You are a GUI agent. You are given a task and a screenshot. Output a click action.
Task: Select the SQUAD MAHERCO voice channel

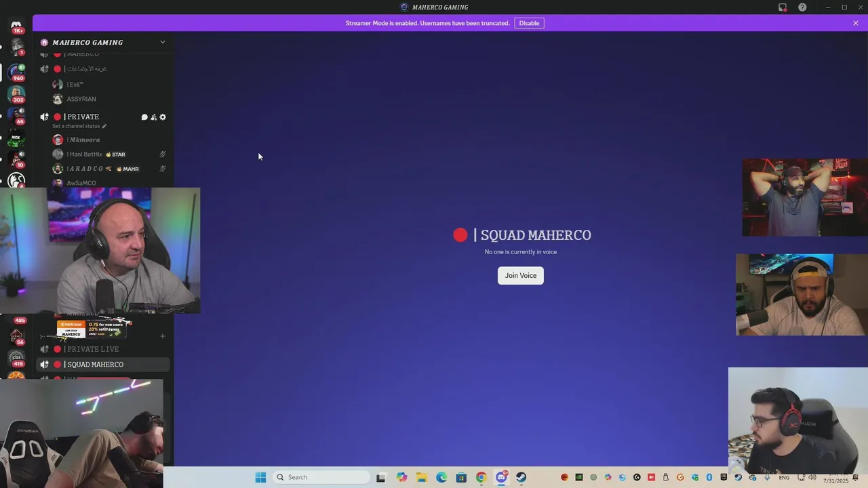(x=103, y=365)
